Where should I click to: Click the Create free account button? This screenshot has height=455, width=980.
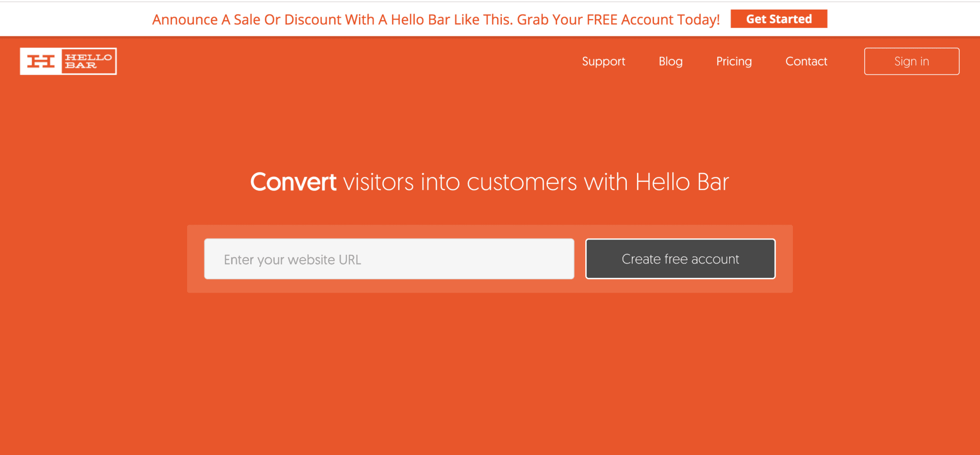(680, 259)
